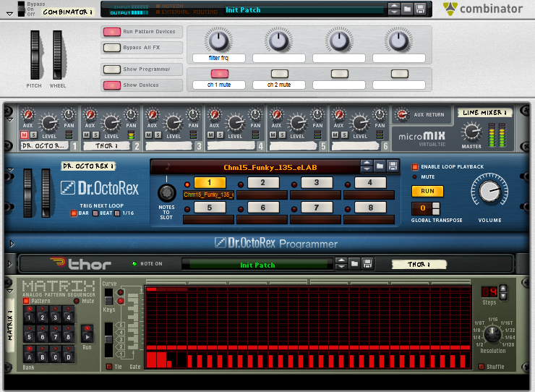Viewport: 535px width, 392px height.
Task: Select loop slot 2 in Dr. Octo Rex
Action: point(263,183)
